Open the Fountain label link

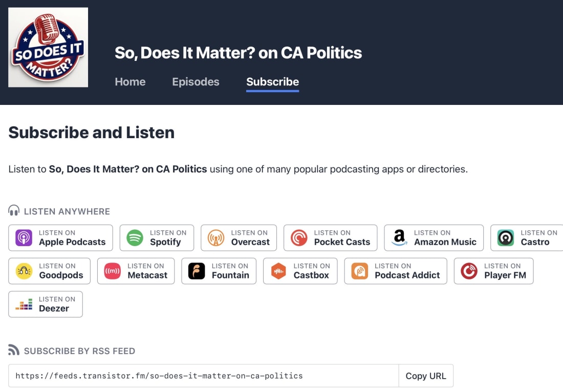(230, 275)
